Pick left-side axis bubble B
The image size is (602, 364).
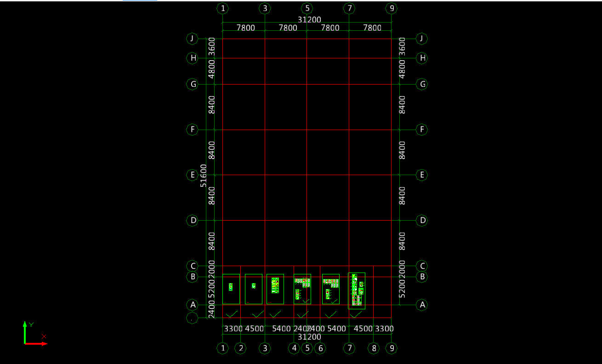pyautogui.click(x=192, y=277)
